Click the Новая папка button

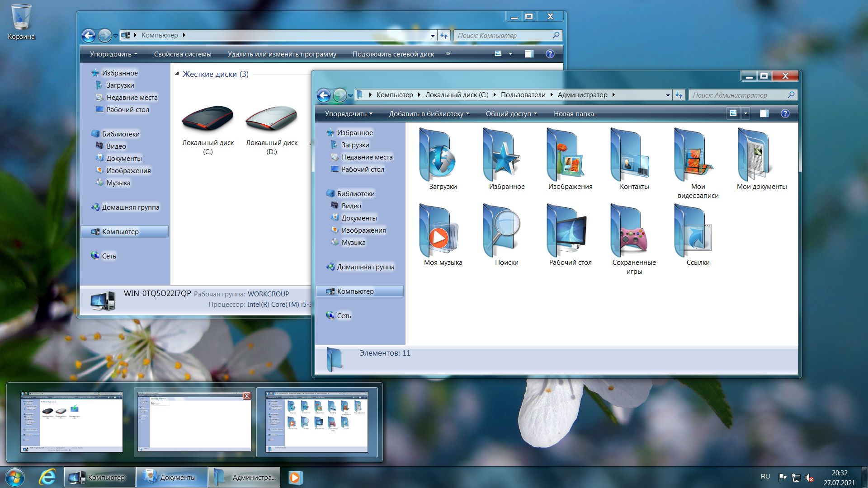[x=573, y=114]
